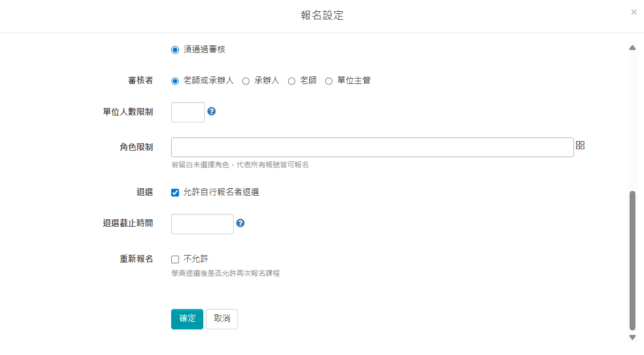Open the help tooltip beside 單位人數限制

[211, 112]
